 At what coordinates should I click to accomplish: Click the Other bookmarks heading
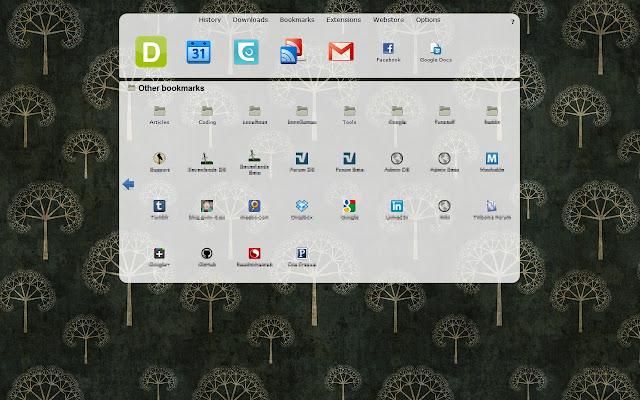[x=171, y=88]
